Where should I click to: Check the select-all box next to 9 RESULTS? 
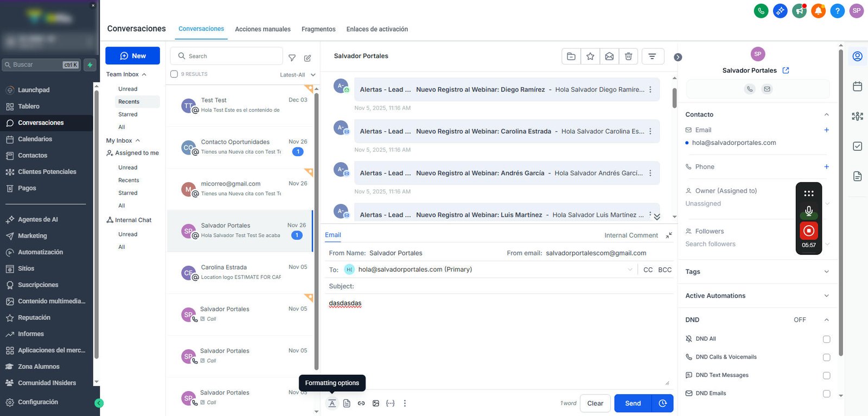174,74
